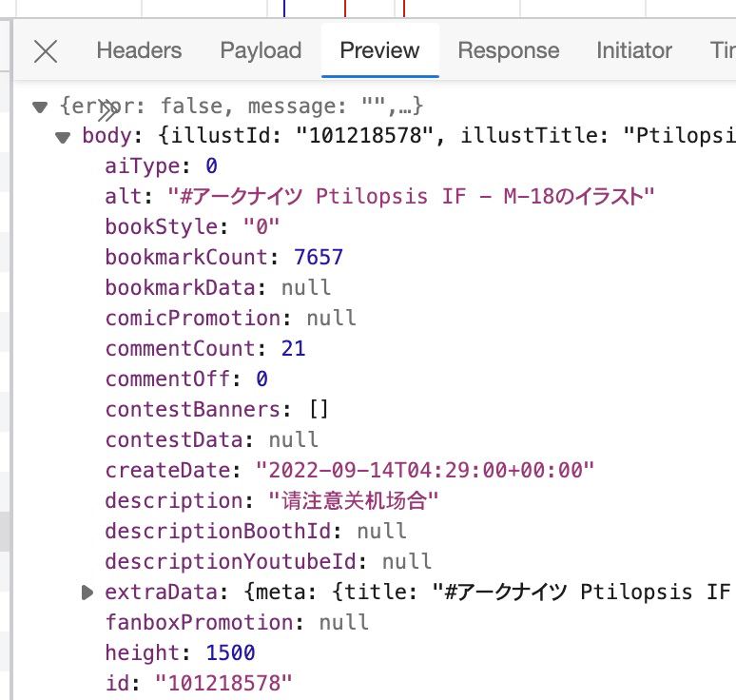This screenshot has width=736, height=700.
Task: Collapse the body object node
Action: [x=63, y=137]
